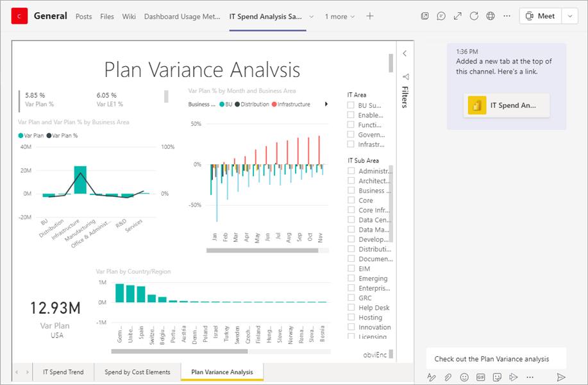Open the IT Spend An... link card
The width and height of the screenshot is (588, 385).
point(507,105)
